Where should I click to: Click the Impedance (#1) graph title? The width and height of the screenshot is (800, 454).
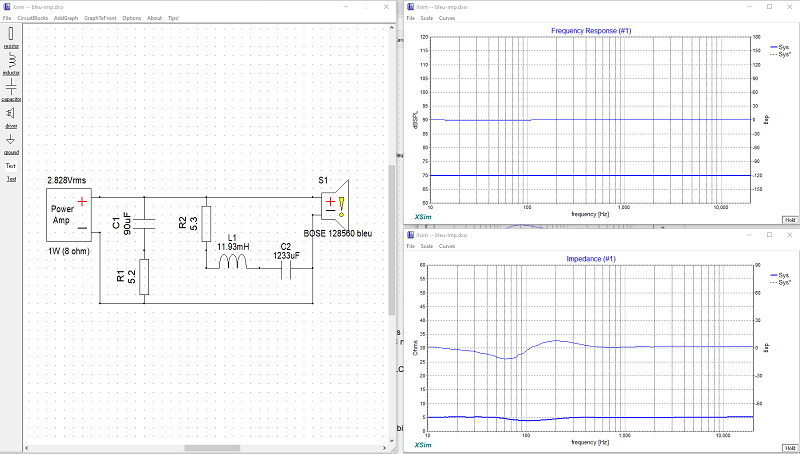point(591,259)
